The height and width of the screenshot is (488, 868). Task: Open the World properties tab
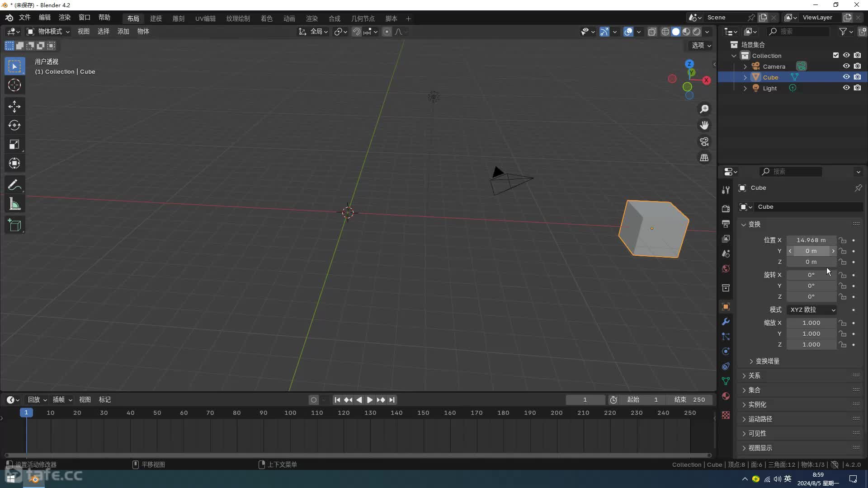pos(726,268)
